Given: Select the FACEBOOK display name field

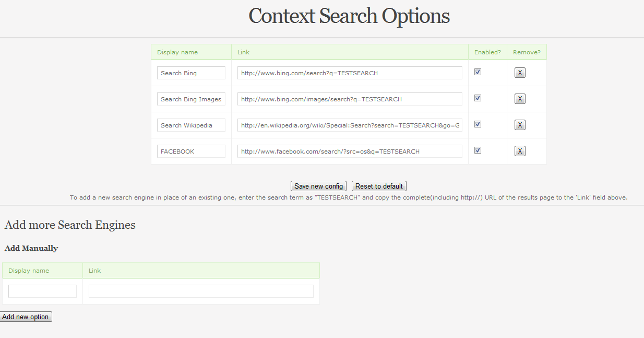Looking at the screenshot, I should tap(191, 151).
